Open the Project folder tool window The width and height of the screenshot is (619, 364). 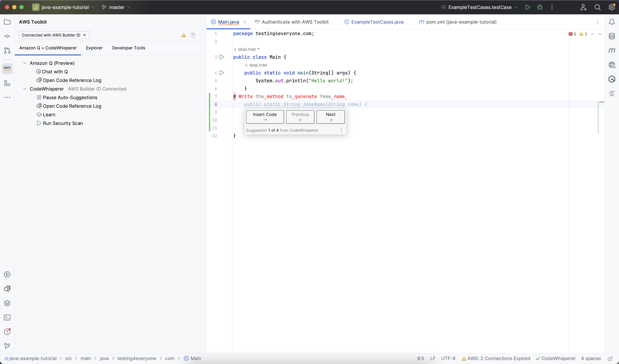tap(7, 22)
